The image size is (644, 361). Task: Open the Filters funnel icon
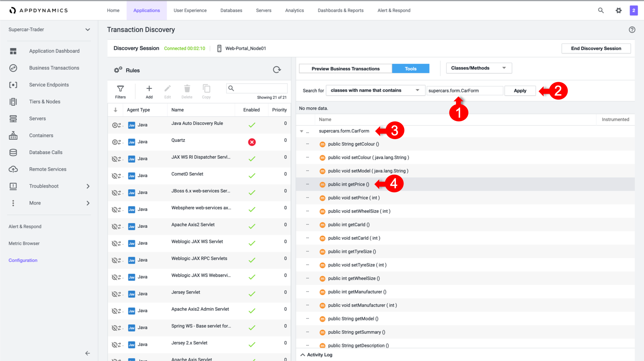point(120,88)
